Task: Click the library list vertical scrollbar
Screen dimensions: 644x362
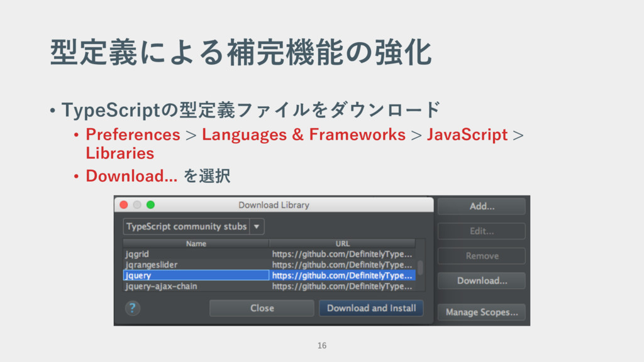Action: coord(420,268)
